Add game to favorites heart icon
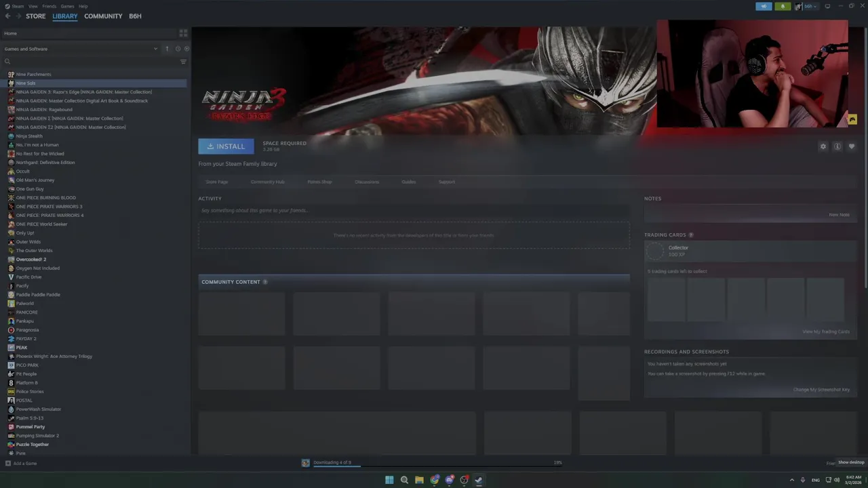This screenshot has width=868, height=488. [x=852, y=146]
